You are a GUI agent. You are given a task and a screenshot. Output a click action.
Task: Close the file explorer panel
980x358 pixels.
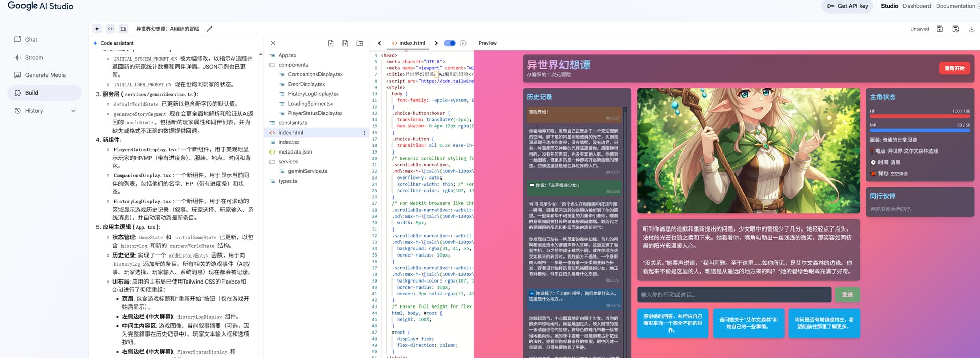point(273,43)
